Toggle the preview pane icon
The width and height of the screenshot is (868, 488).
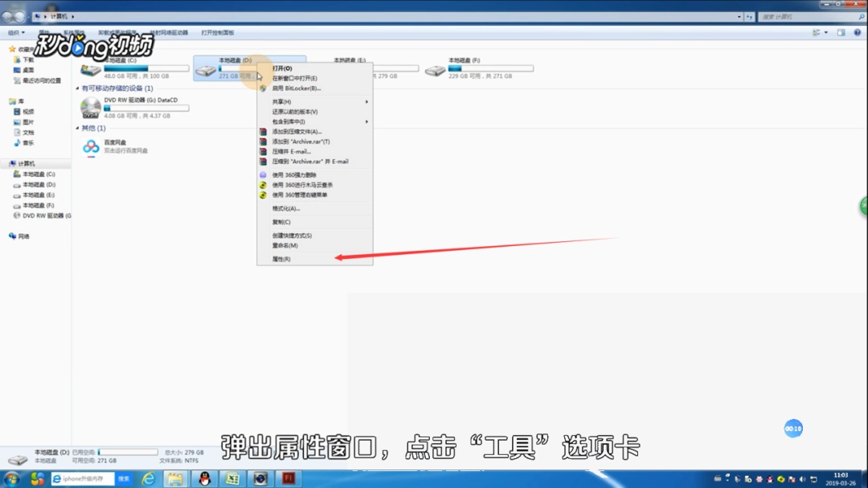841,33
